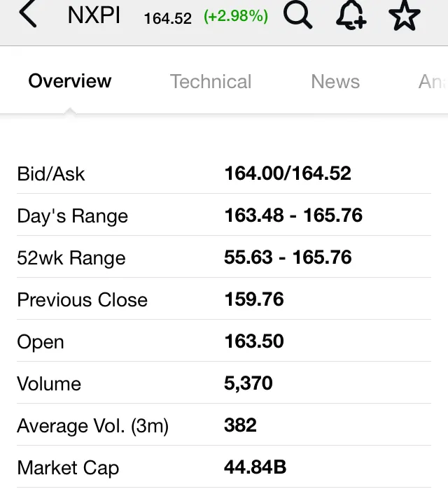The height and width of the screenshot is (489, 448).
Task: Select the Day's Range row
Action: point(224,215)
